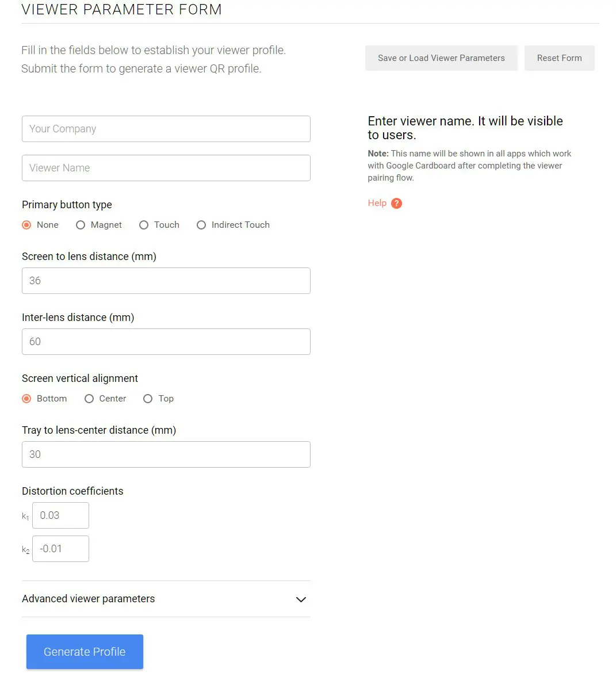Click the Inter-lens distance input box
The image size is (616, 673).
point(166,342)
